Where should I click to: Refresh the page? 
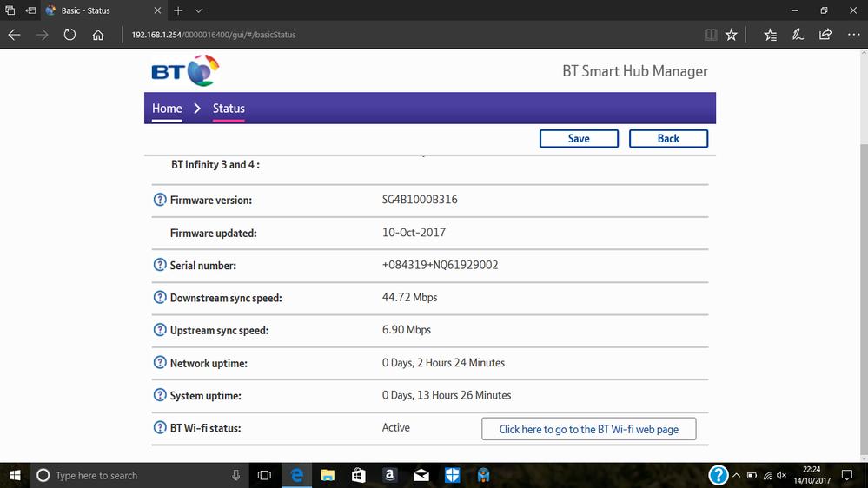(x=70, y=35)
